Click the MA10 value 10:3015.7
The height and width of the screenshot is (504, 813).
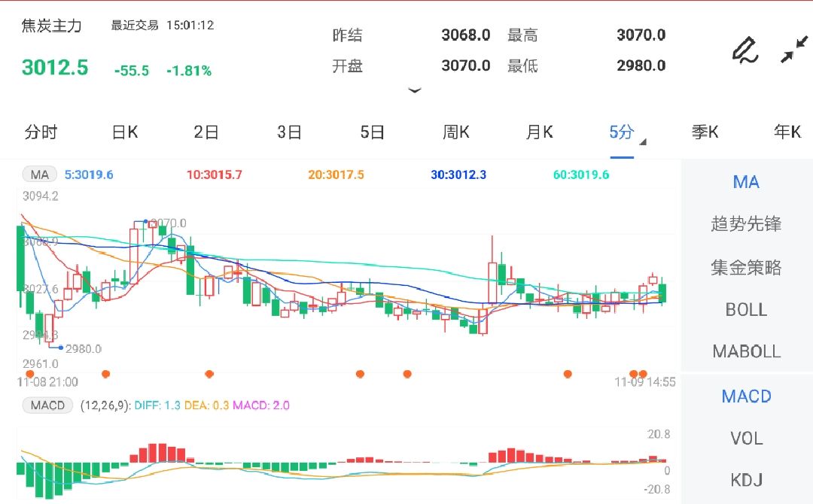(x=214, y=175)
